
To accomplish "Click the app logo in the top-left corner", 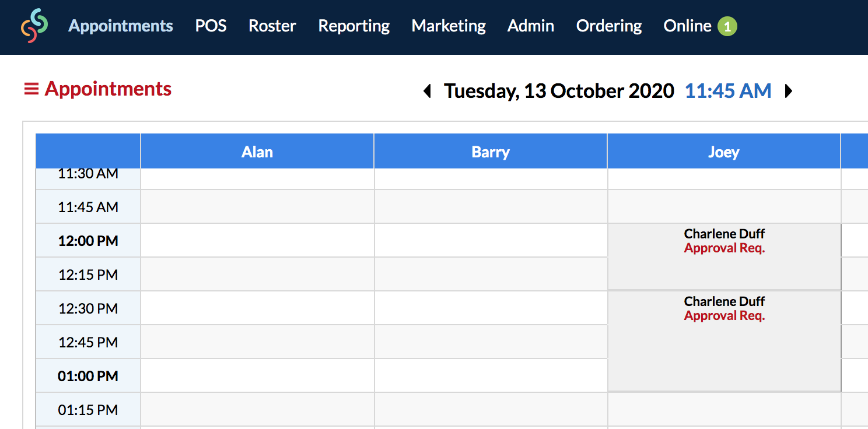I will 33,26.
